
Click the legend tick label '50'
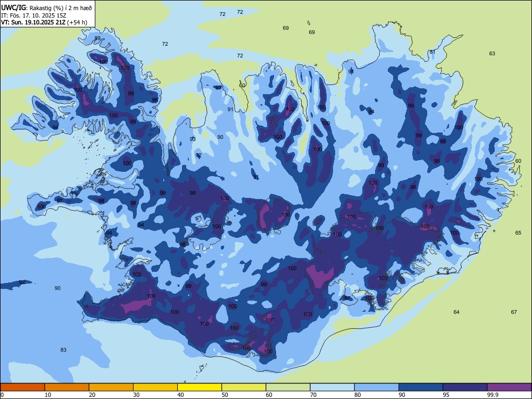(225, 395)
